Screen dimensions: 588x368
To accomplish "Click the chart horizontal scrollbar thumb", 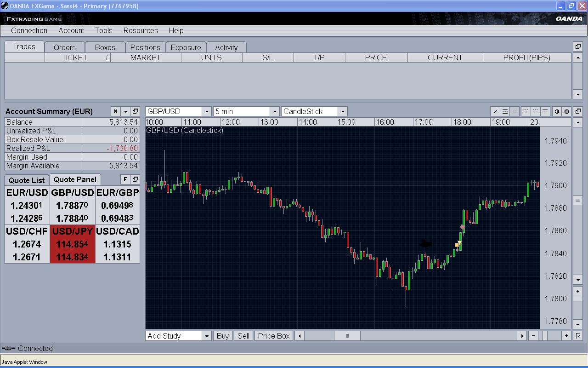I will [x=347, y=336].
